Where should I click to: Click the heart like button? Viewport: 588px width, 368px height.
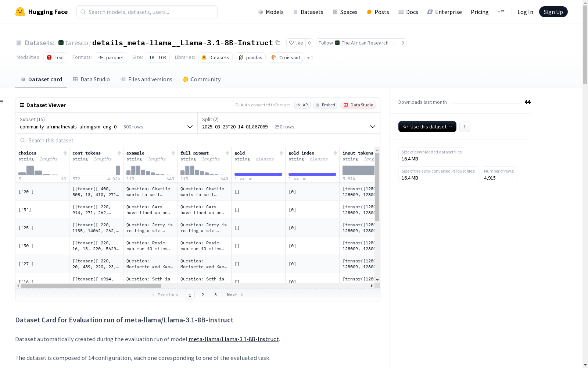pyautogui.click(x=296, y=43)
